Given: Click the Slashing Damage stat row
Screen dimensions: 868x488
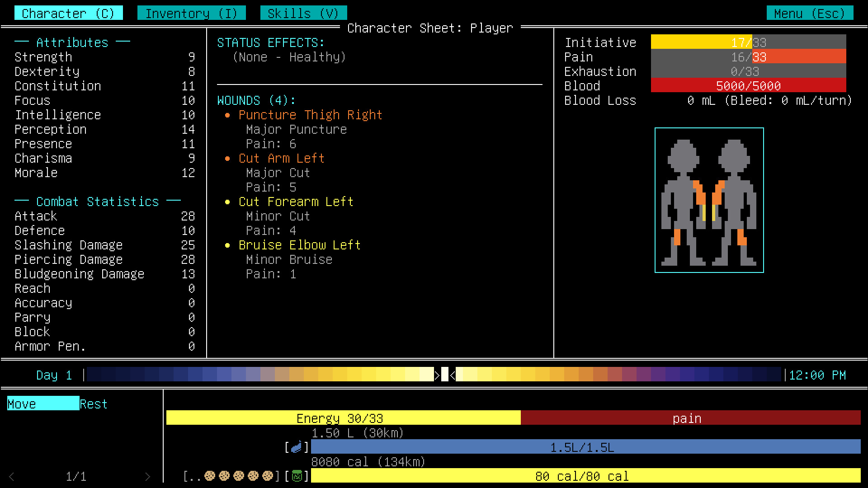Looking at the screenshot, I should click(105, 245).
